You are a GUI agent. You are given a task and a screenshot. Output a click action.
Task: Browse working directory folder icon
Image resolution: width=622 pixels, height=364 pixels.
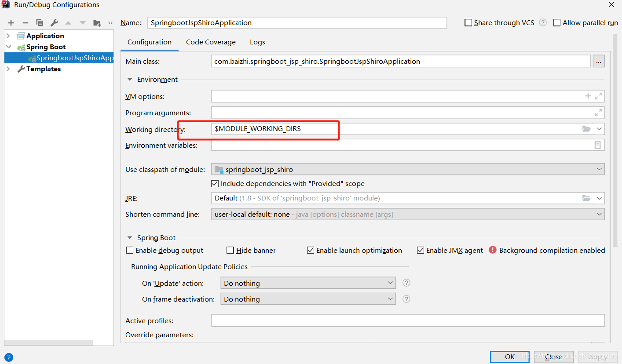(x=586, y=129)
